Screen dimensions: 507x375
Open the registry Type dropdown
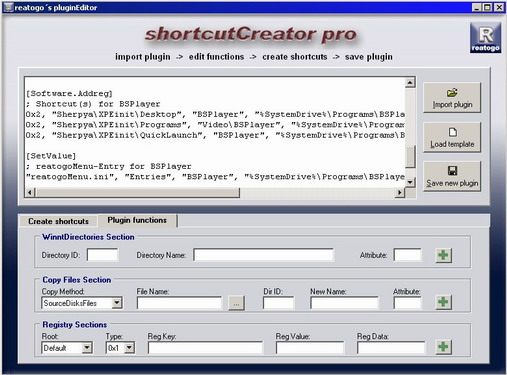coord(129,348)
